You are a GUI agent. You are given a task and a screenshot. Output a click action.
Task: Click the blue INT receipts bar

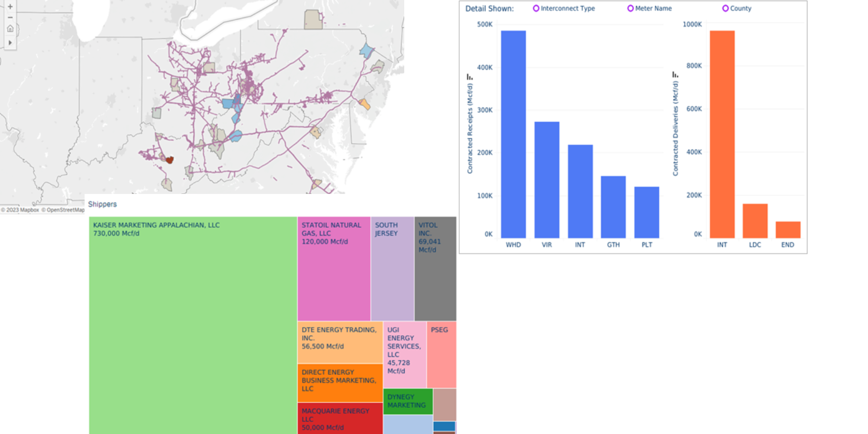[x=580, y=191]
